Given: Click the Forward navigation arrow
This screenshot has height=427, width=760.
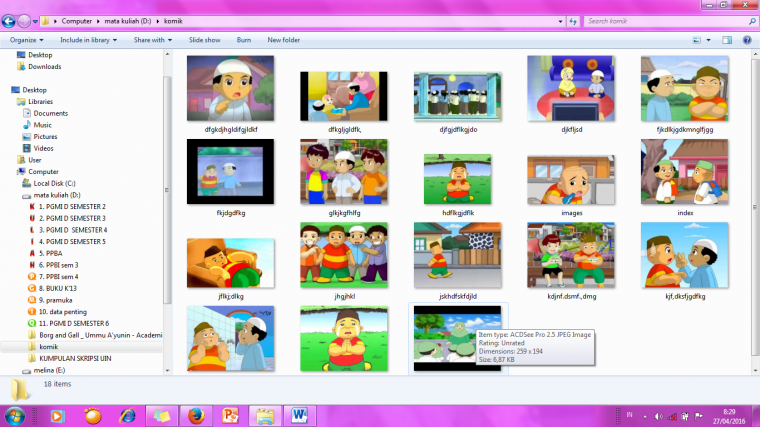Looking at the screenshot, I should pos(23,21).
